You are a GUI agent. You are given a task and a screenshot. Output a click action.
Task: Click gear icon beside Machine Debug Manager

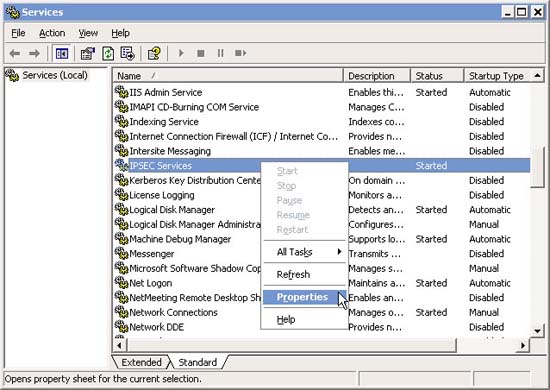[x=121, y=239]
